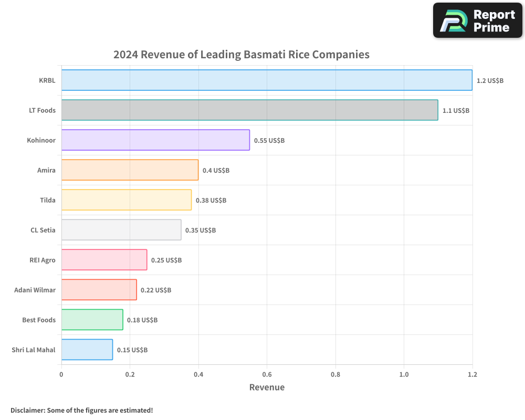The width and height of the screenshot is (525, 420).
Task: Click the chart title text
Action: 241,55
